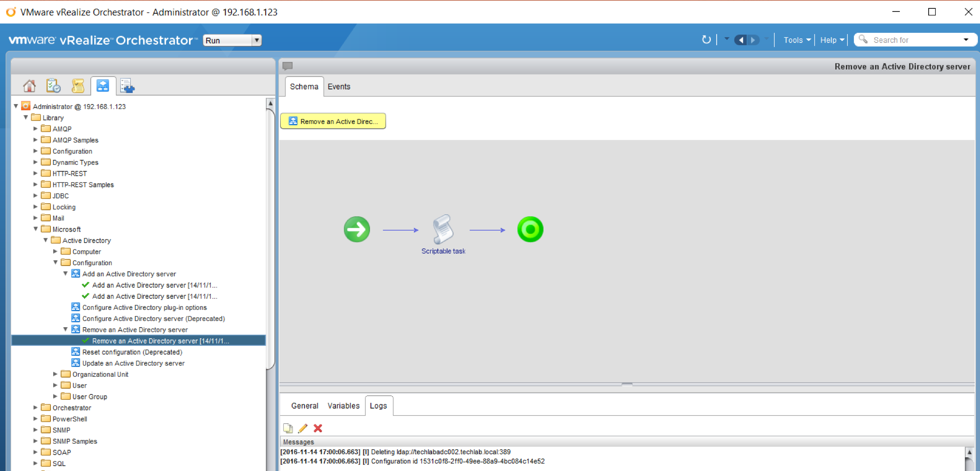Collapse the Active Directory folder
The width and height of the screenshot is (980, 471).
pyautogui.click(x=46, y=240)
